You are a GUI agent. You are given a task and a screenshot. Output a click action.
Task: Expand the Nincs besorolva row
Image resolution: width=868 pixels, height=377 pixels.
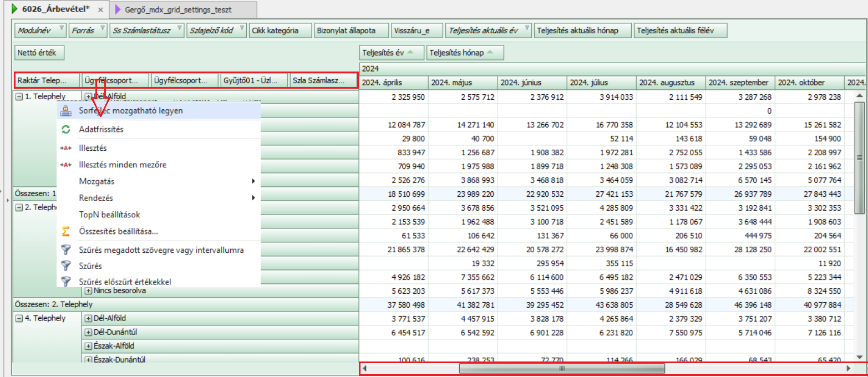tap(88, 291)
